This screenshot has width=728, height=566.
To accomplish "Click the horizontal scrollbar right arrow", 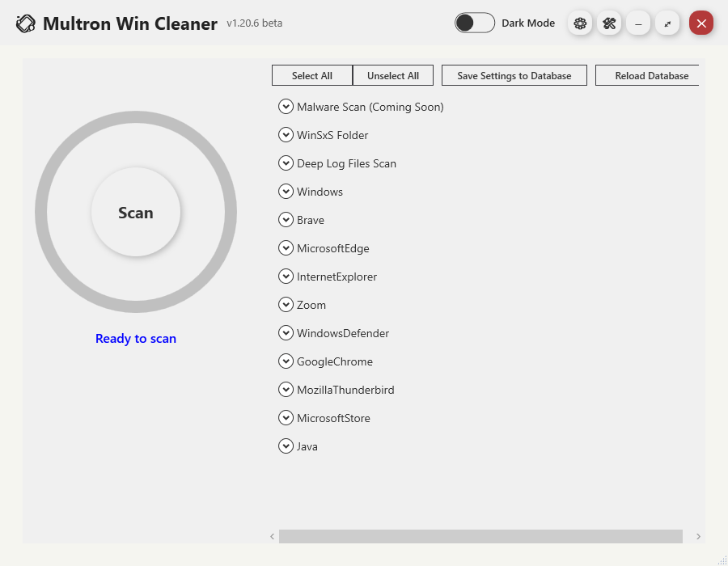I will 698,536.
